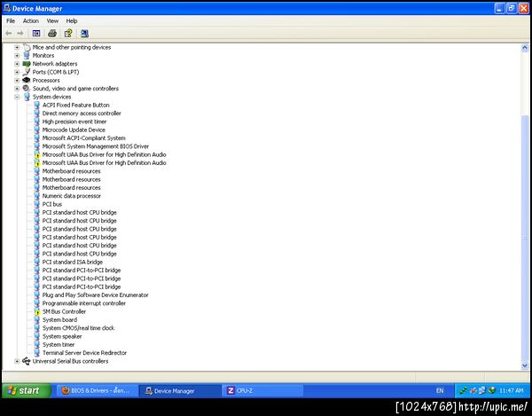Click the first system tray icon
This screenshot has width=532, height=416.
(464, 390)
